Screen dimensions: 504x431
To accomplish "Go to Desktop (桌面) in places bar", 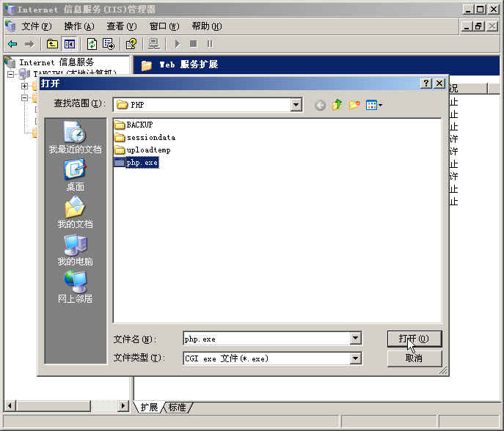I will click(75, 176).
